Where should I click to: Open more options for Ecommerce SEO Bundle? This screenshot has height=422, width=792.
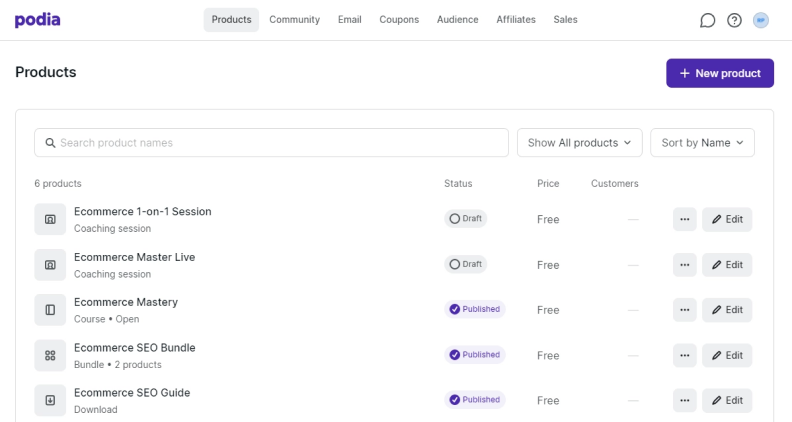click(x=684, y=355)
